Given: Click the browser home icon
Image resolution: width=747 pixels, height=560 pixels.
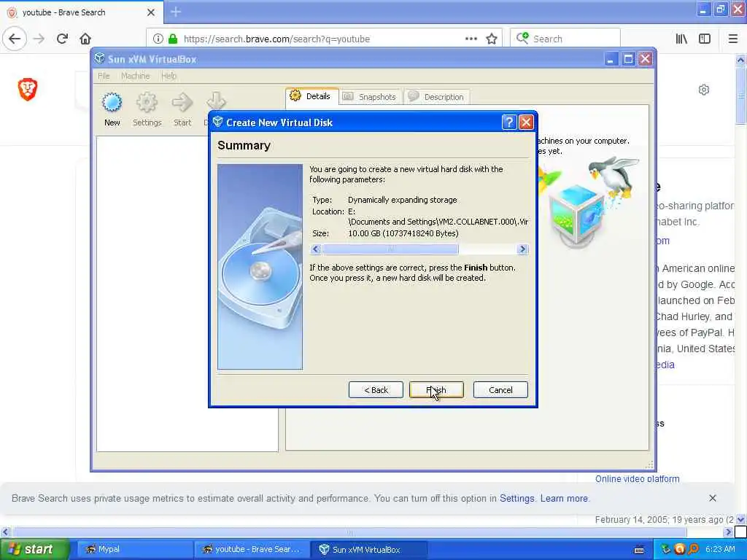Looking at the screenshot, I should coord(85,39).
